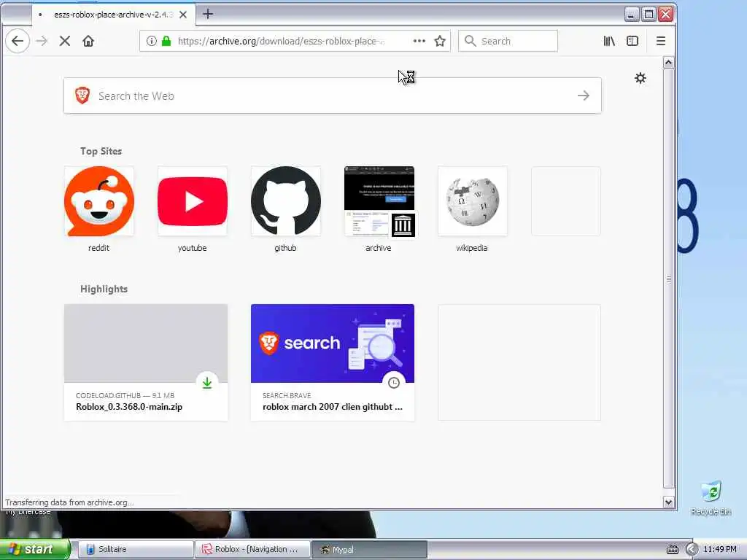Screen dimensions: 747x560
Task: Open a new tab with plus button
Action: coord(208,14)
